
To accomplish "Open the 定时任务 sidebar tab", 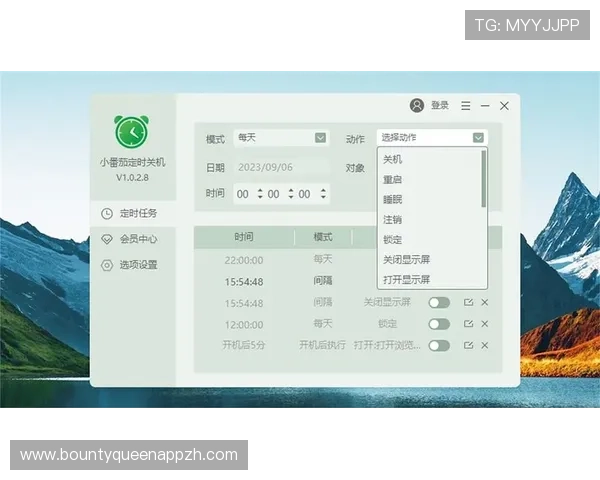I will pyautogui.click(x=133, y=213).
